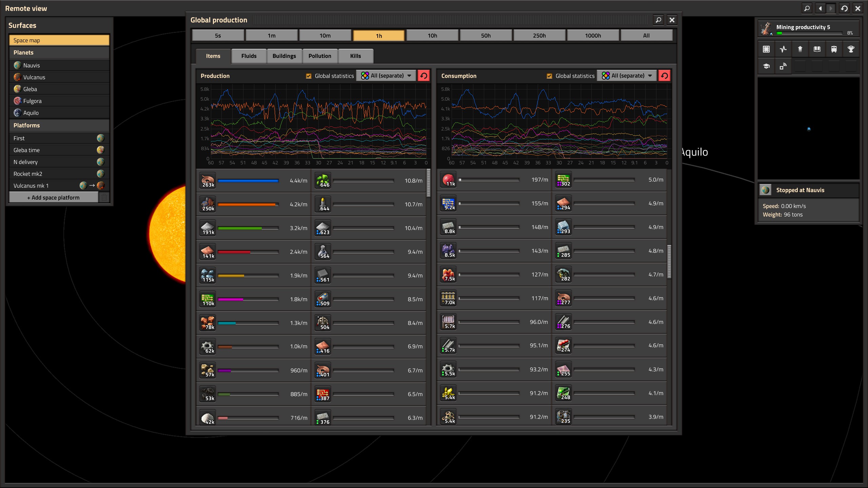Open Production All (separate) dropdown
868x488 pixels.
point(386,76)
